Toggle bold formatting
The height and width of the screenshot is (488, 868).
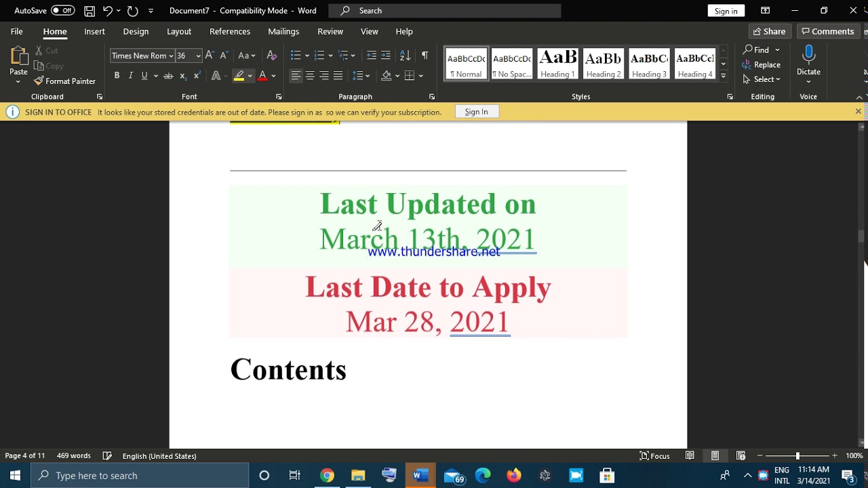(x=117, y=76)
